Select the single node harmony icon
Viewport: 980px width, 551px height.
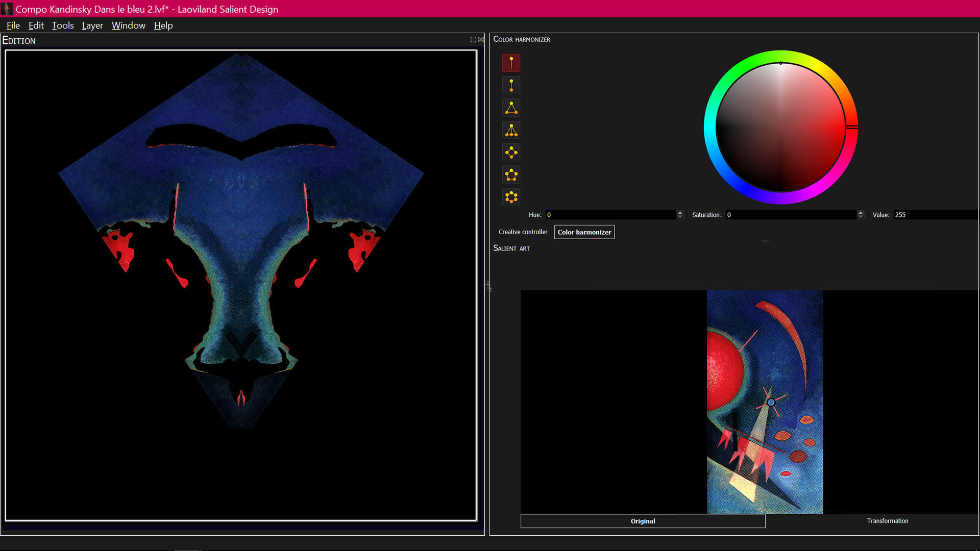coord(511,63)
